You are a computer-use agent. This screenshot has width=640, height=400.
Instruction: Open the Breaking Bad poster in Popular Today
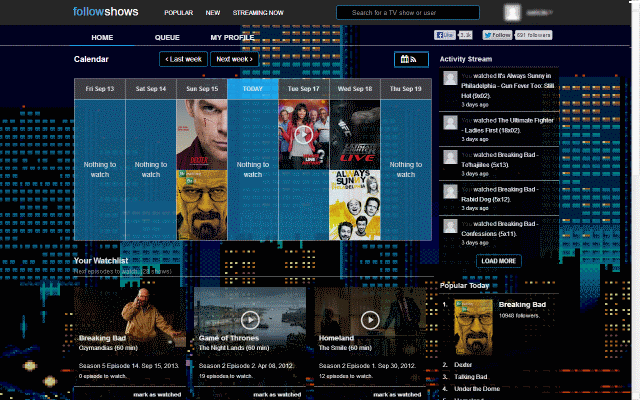click(473, 327)
